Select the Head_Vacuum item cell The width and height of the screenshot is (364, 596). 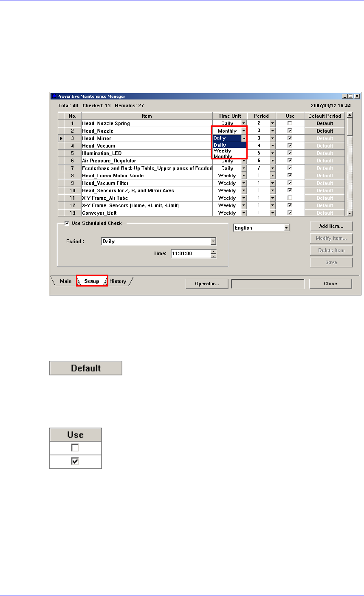147,146
